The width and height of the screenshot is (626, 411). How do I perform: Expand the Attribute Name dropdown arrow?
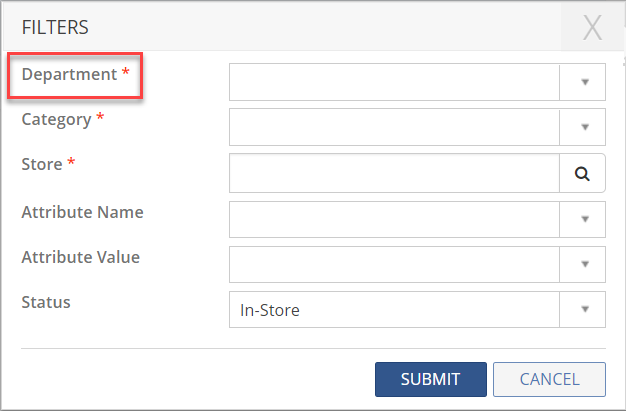click(585, 219)
